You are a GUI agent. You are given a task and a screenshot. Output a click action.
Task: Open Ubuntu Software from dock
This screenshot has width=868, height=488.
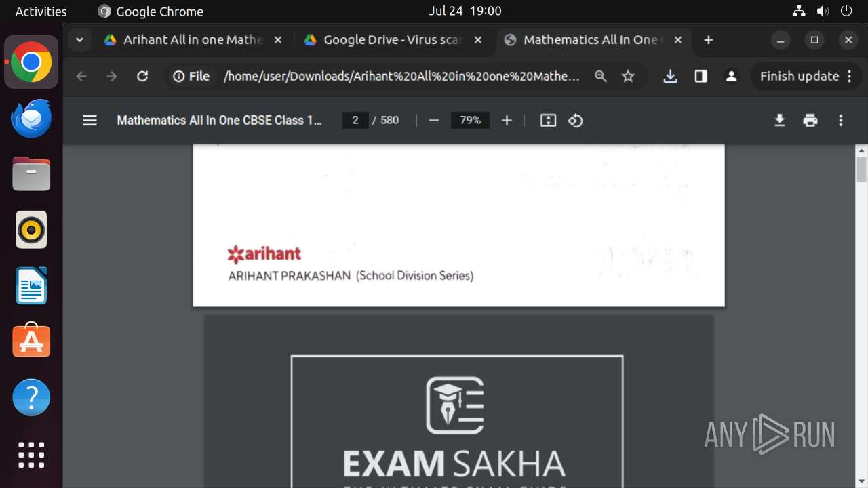[31, 341]
